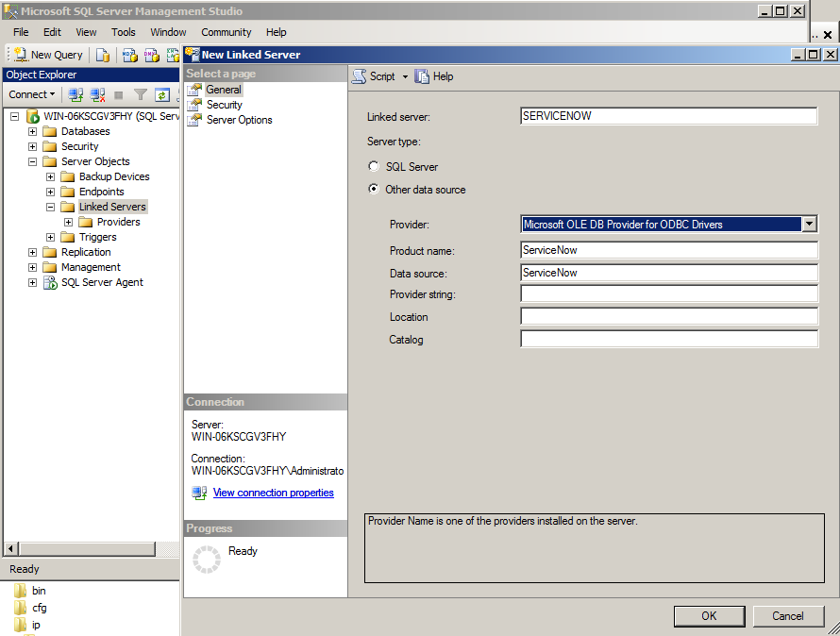Expand the Databases tree node
This screenshot has height=636, width=840.
coord(33,131)
